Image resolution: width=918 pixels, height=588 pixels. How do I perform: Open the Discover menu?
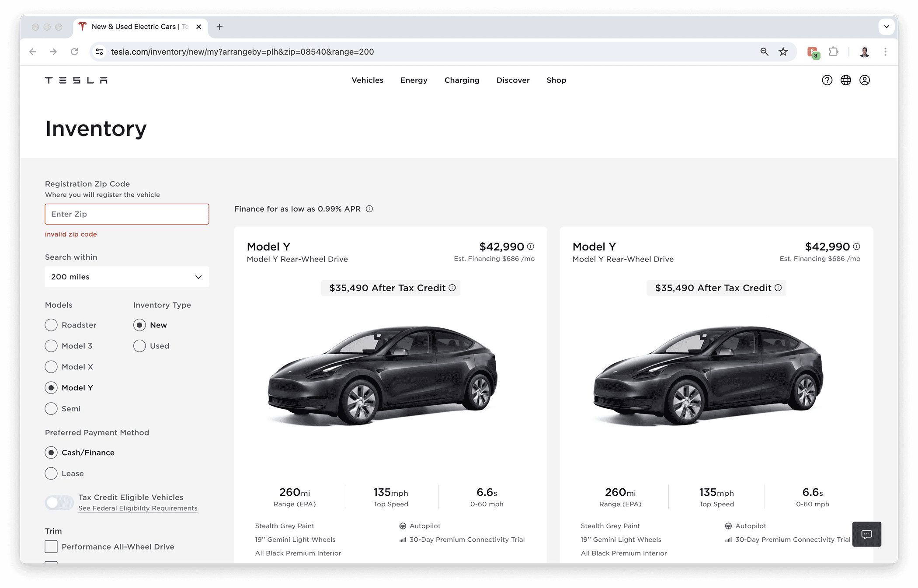[x=513, y=80]
